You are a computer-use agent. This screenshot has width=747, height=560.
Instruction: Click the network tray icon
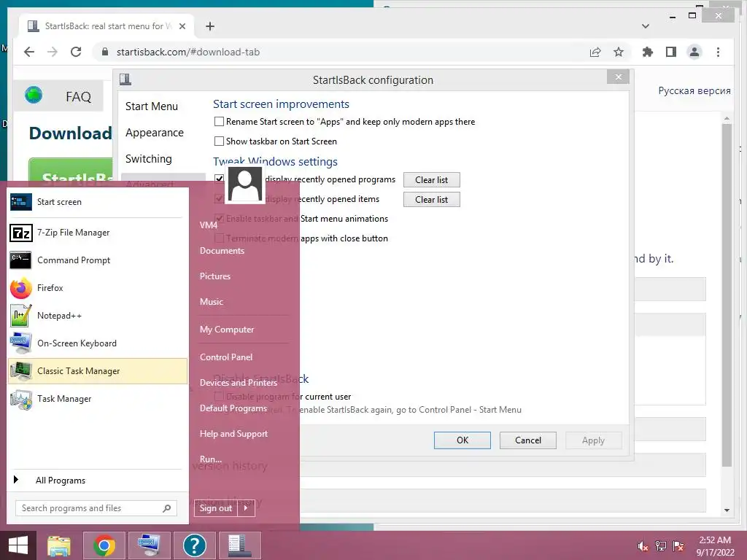click(x=660, y=545)
